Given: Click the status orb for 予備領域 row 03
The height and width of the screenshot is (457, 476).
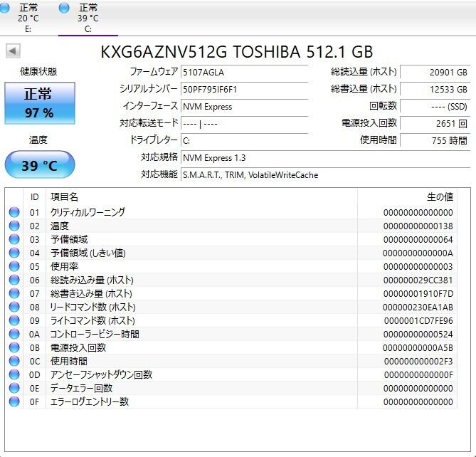Looking at the screenshot, I should [14, 239].
